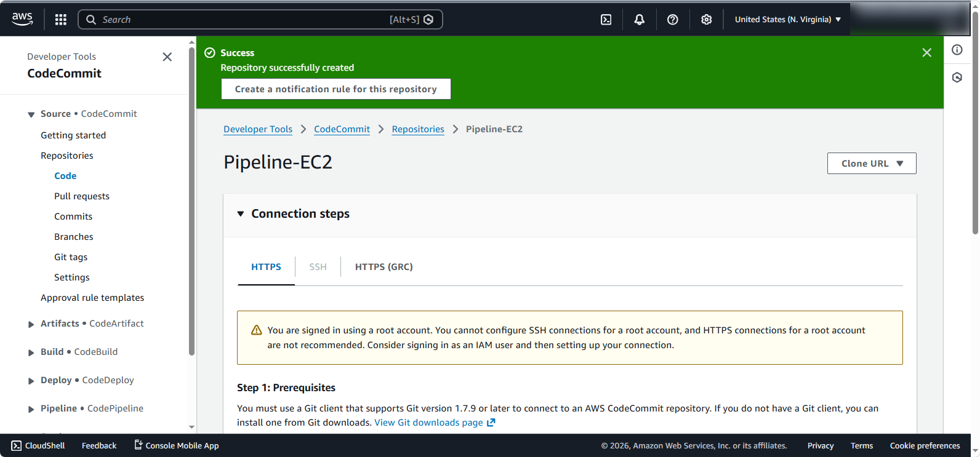Close the CodeCommit navigation panel
Viewport: 980px width, 457px height.
167,57
